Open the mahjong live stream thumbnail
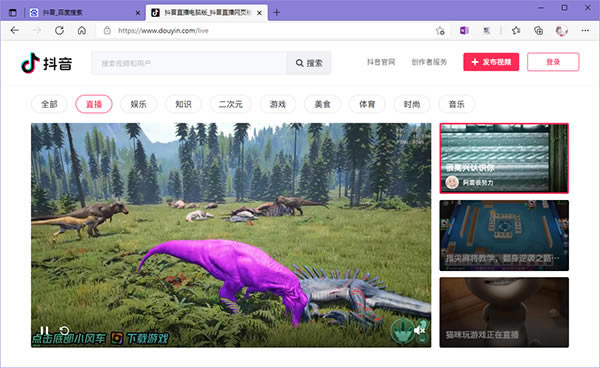600x368 pixels. point(504,235)
